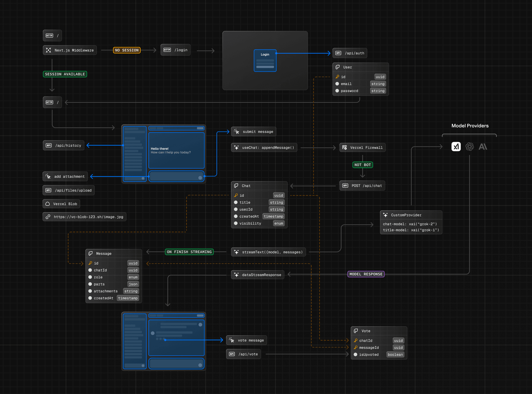
Task: Click the Next.js Middleware icon
Action: (x=49, y=50)
